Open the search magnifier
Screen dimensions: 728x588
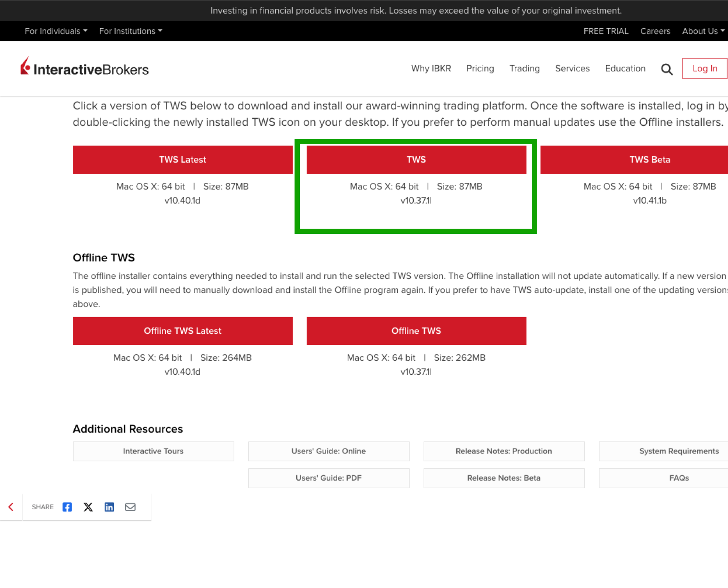pos(666,69)
